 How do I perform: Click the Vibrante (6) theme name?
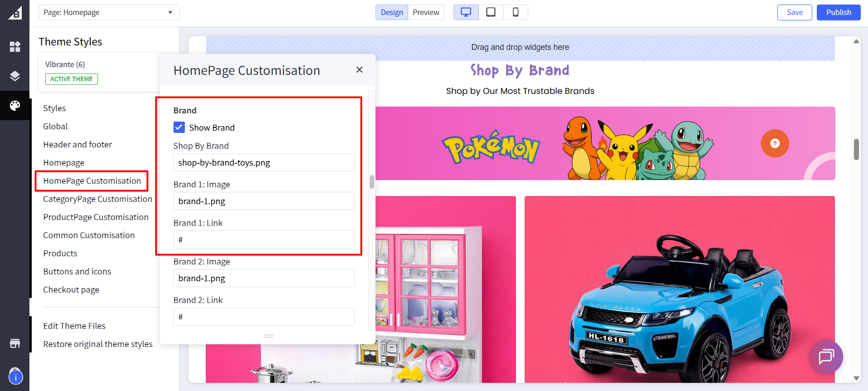65,64
